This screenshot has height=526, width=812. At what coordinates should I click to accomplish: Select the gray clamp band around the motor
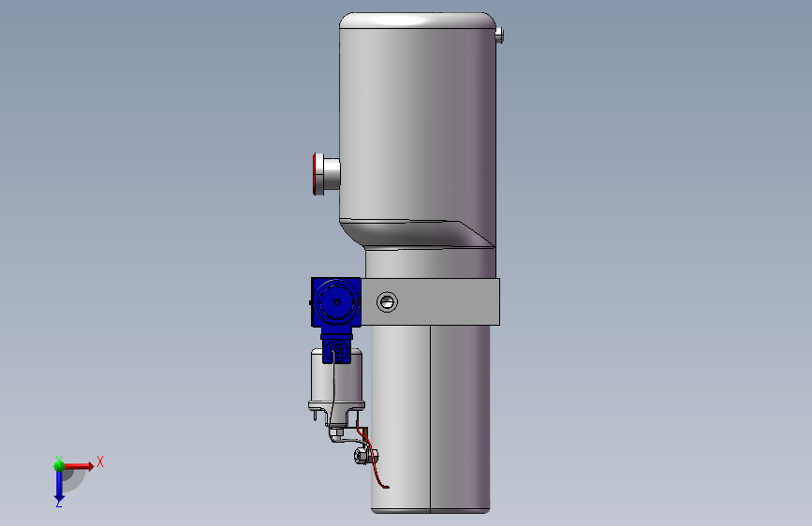click(x=430, y=301)
